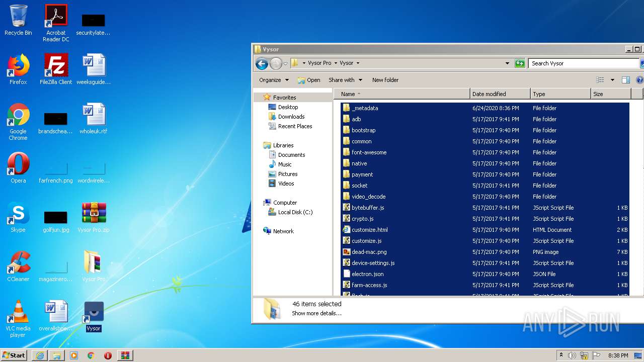This screenshot has width=644, height=362.
Task: Select the adb folder row
Action: tap(485, 119)
